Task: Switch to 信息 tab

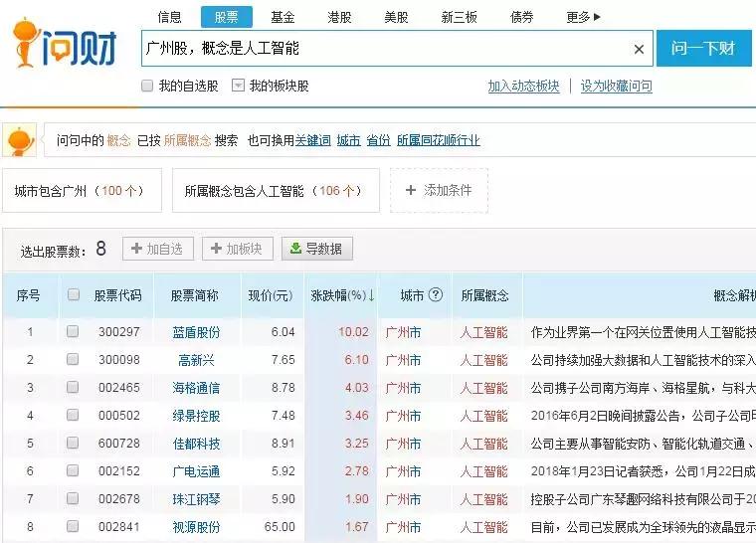Action: 170,17
